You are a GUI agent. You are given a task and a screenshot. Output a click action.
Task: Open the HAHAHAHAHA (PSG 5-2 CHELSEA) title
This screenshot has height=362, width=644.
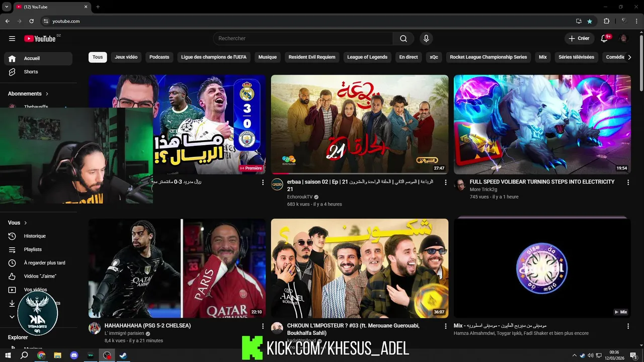pyautogui.click(x=147, y=326)
